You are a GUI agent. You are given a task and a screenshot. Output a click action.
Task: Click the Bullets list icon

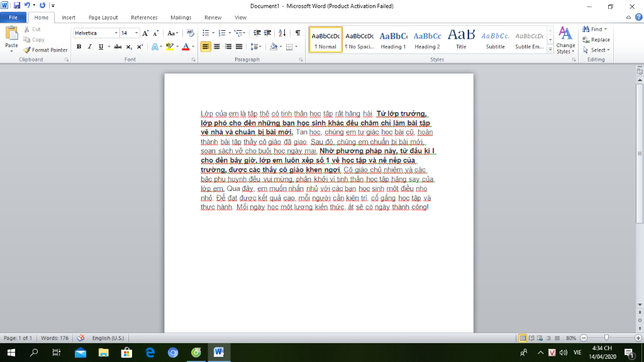[206, 33]
